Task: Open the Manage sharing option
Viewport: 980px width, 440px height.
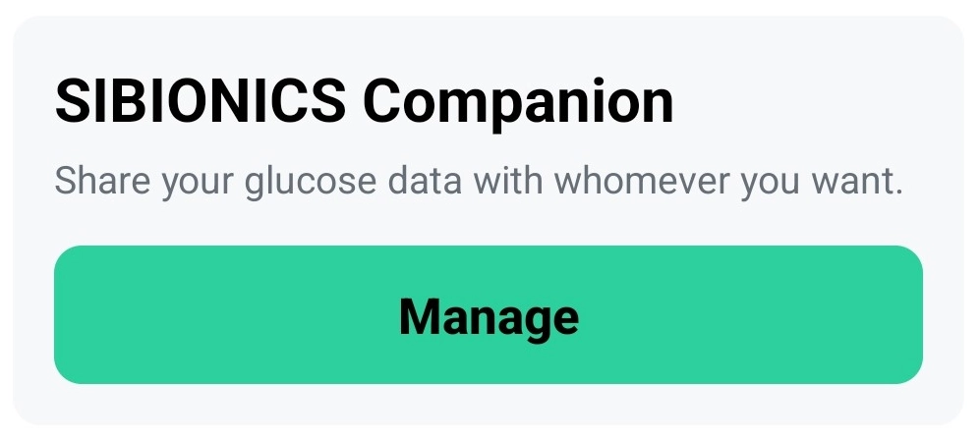Action: click(489, 315)
